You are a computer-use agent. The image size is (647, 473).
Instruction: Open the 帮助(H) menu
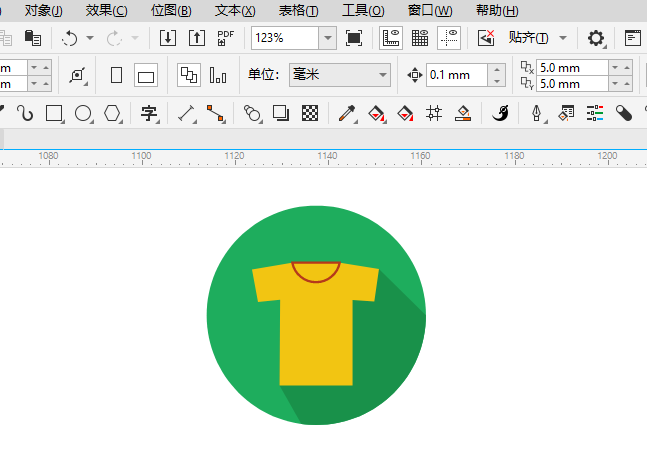(497, 10)
